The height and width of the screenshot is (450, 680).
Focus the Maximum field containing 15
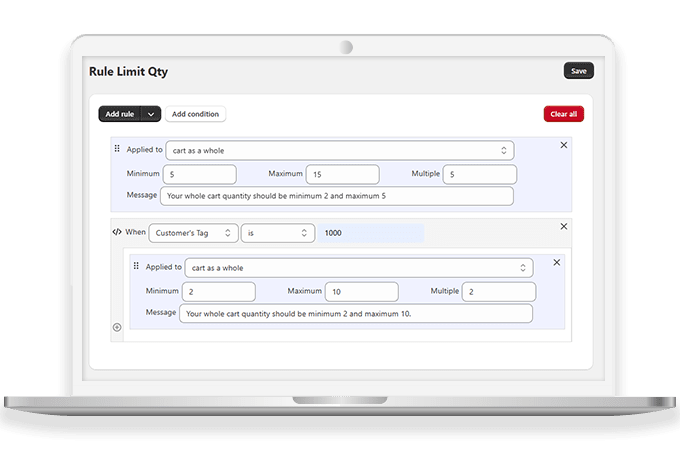coord(342,174)
